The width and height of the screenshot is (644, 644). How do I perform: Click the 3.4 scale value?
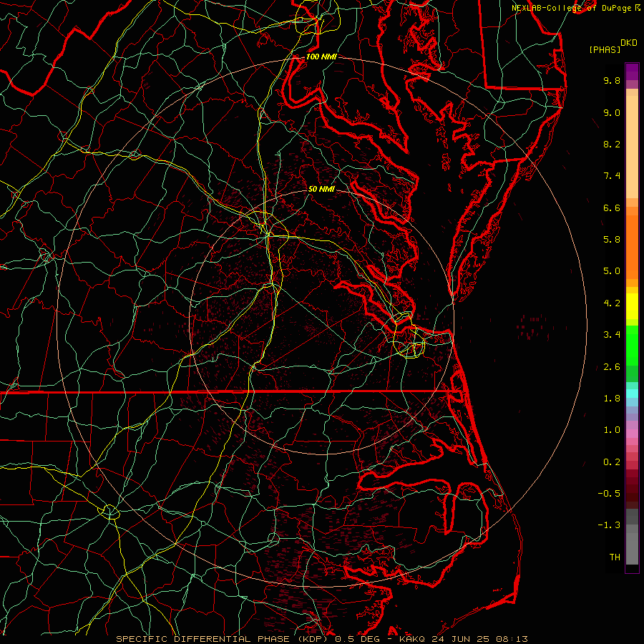tap(612, 335)
